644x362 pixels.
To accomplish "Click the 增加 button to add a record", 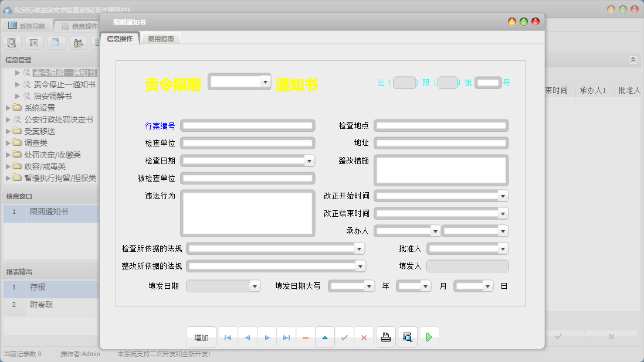I will [201, 337].
